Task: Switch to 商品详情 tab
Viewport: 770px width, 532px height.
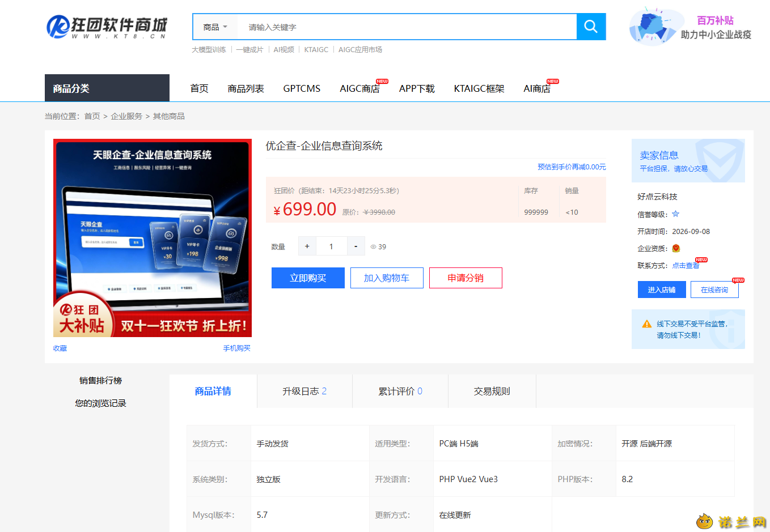Action: (x=213, y=391)
